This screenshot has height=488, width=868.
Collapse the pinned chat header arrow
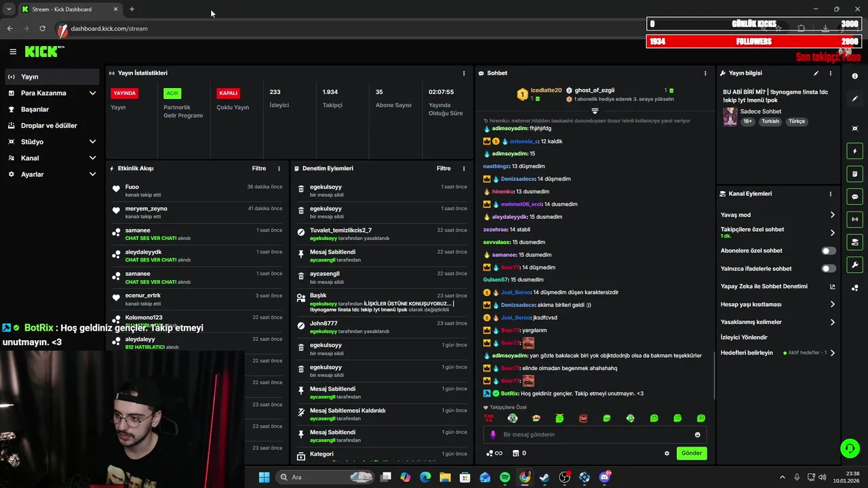(595, 110)
